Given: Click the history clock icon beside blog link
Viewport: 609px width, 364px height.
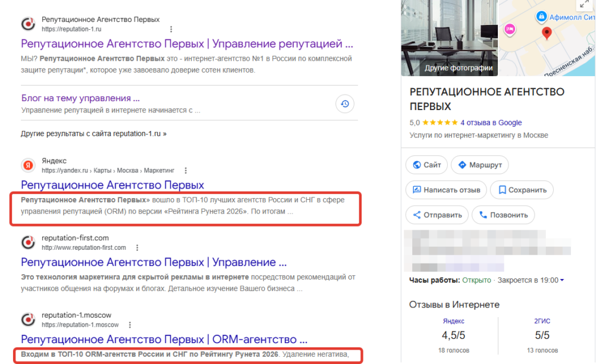Looking at the screenshot, I should tap(344, 103).
